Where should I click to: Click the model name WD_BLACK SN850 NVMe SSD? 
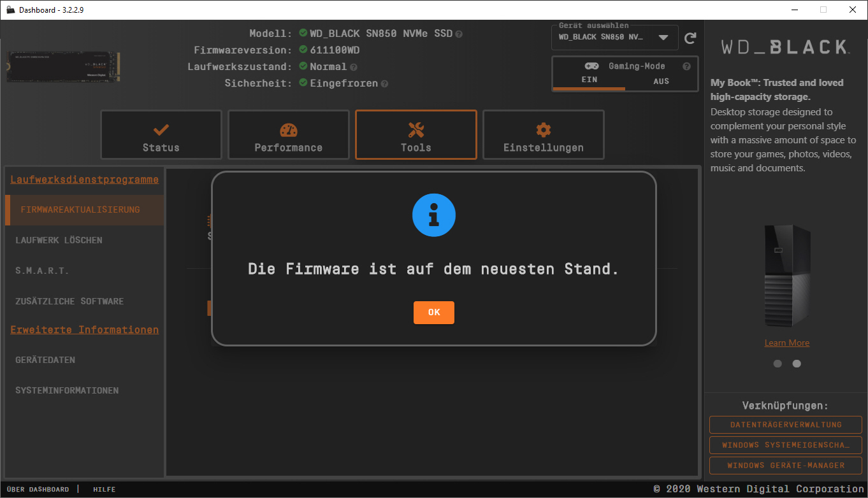381,34
